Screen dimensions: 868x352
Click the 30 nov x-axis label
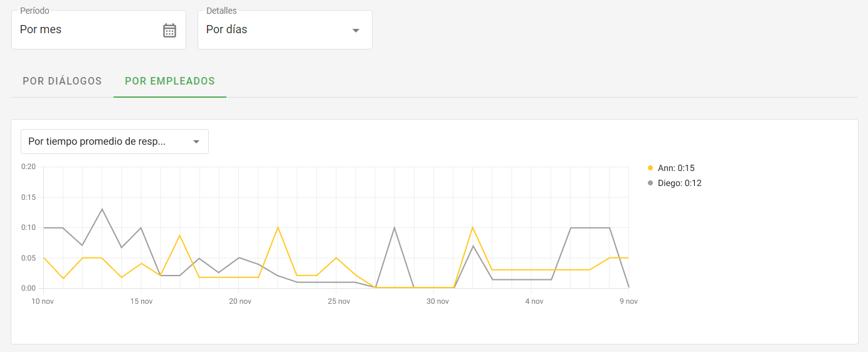(x=437, y=301)
